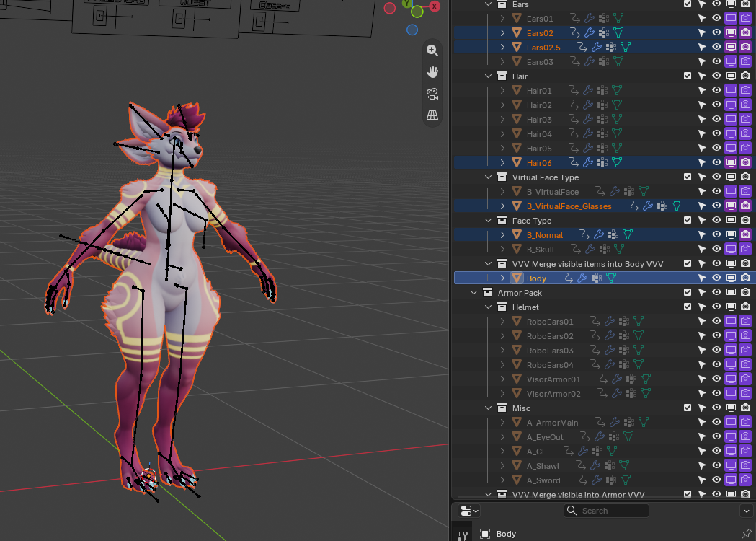Click the viewport zoom magnifier icon
The image size is (756, 541).
[432, 50]
